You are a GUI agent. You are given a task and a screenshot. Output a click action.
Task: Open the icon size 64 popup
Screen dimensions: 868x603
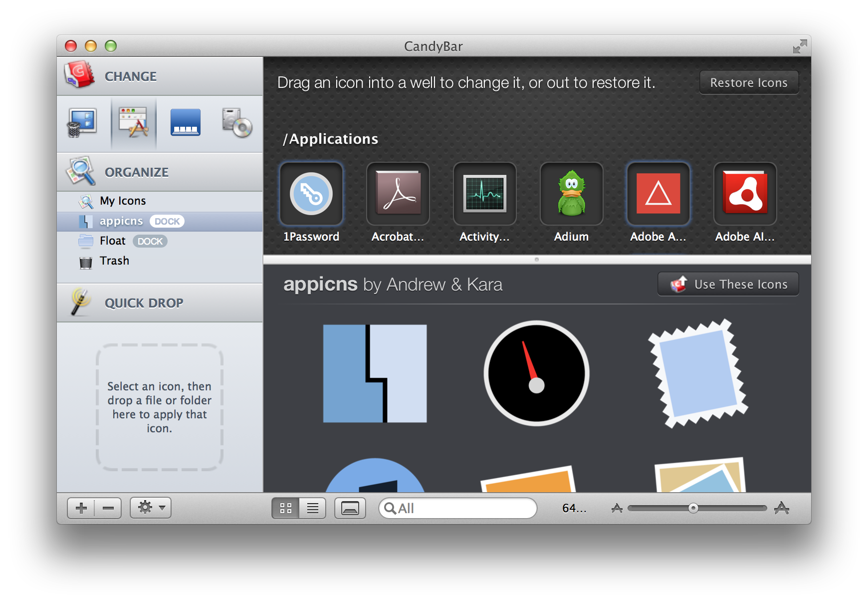click(574, 508)
